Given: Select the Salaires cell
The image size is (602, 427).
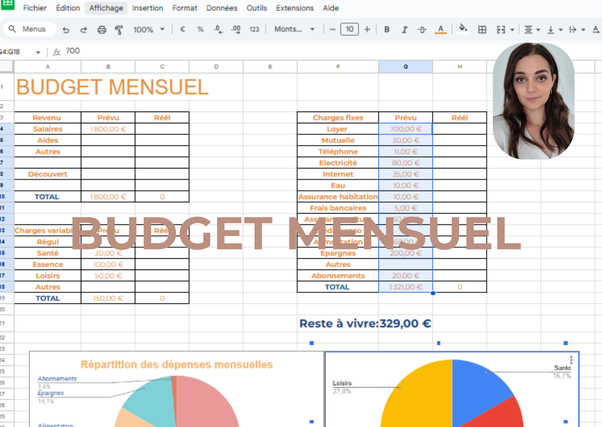Looking at the screenshot, I should [x=48, y=129].
